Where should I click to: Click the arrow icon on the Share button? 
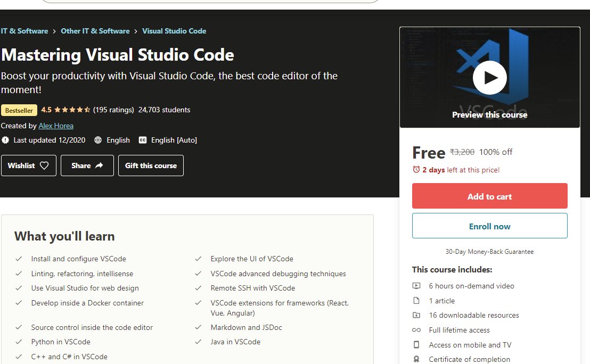pyautogui.click(x=100, y=166)
